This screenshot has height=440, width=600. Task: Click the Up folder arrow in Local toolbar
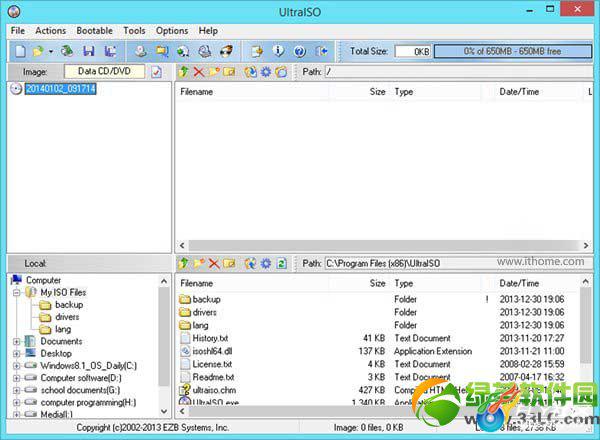[x=183, y=263]
